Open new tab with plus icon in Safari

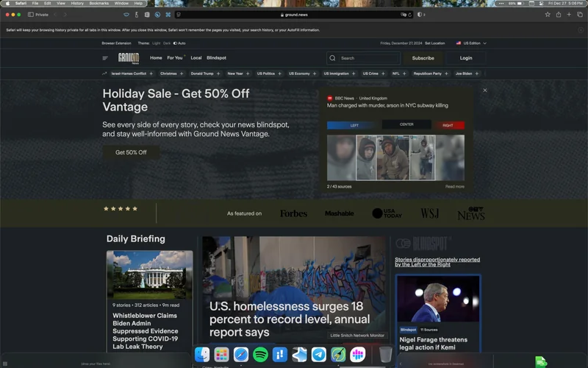point(568,15)
